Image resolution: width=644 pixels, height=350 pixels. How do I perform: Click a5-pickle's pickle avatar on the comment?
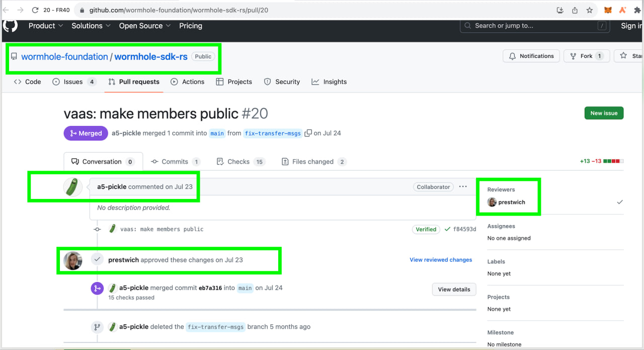[x=73, y=187]
